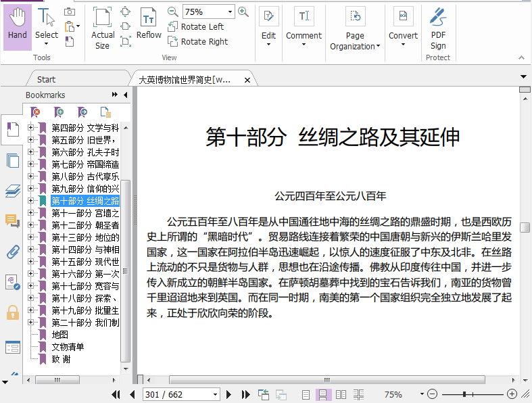Open the security lock panel

pyautogui.click(x=12, y=312)
